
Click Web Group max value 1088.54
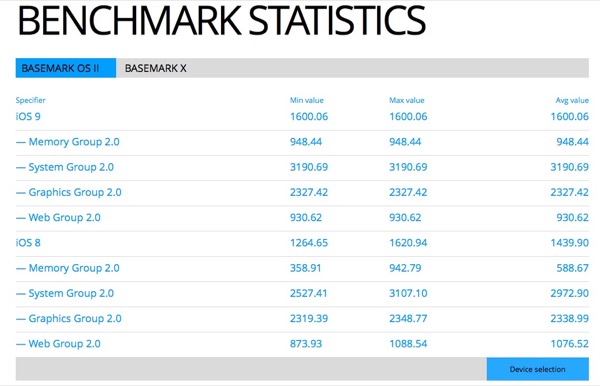(408, 344)
